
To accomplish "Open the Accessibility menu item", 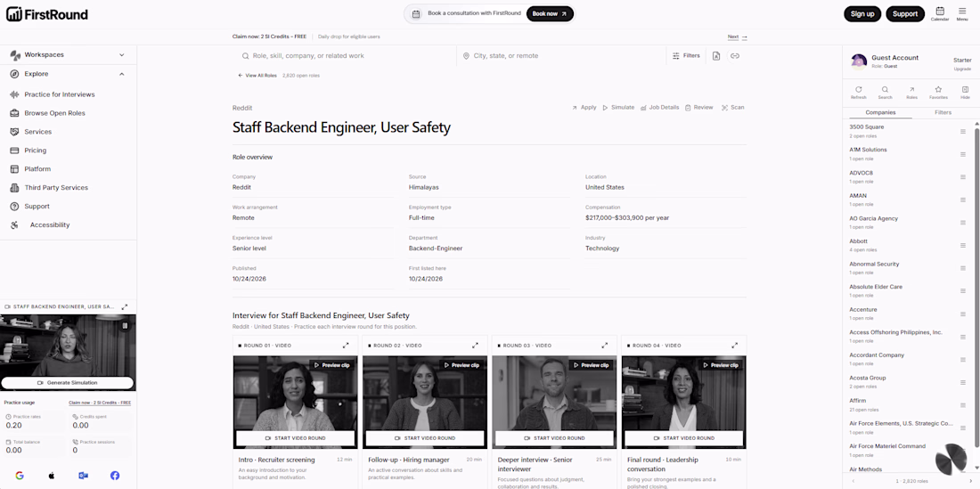I will tap(49, 224).
